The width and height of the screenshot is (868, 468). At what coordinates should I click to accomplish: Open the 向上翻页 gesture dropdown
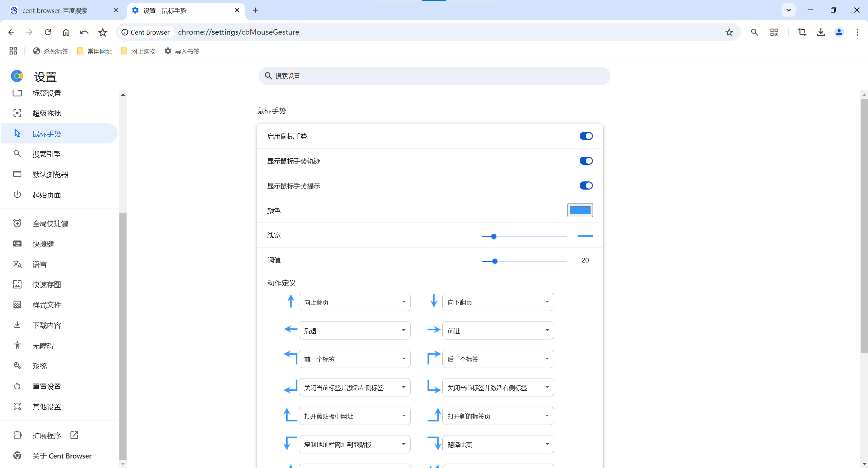(354, 302)
